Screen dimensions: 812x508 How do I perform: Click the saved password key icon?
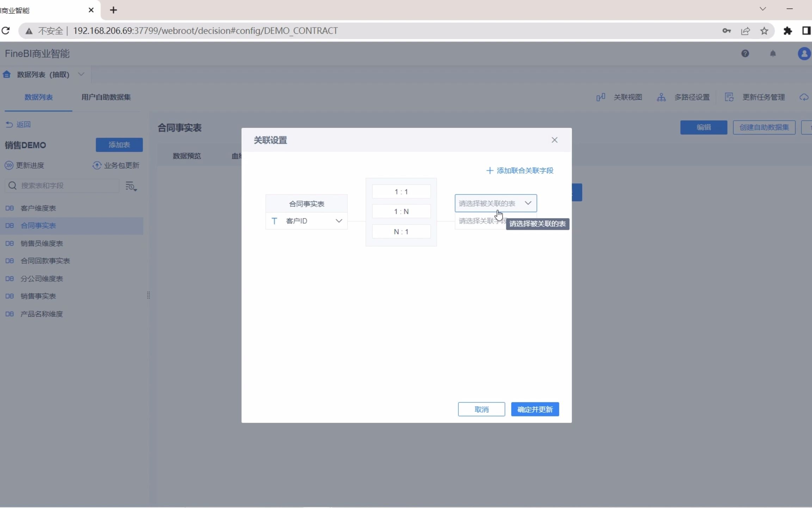tap(726, 31)
